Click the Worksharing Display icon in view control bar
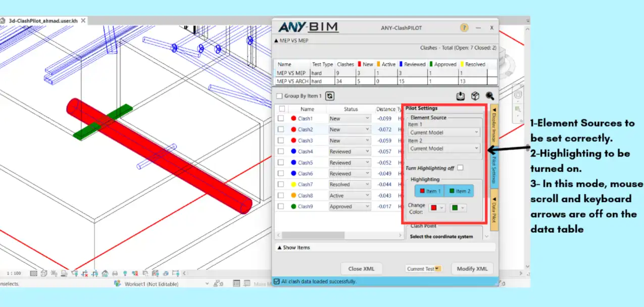The width and height of the screenshot is (644, 307). (135, 274)
